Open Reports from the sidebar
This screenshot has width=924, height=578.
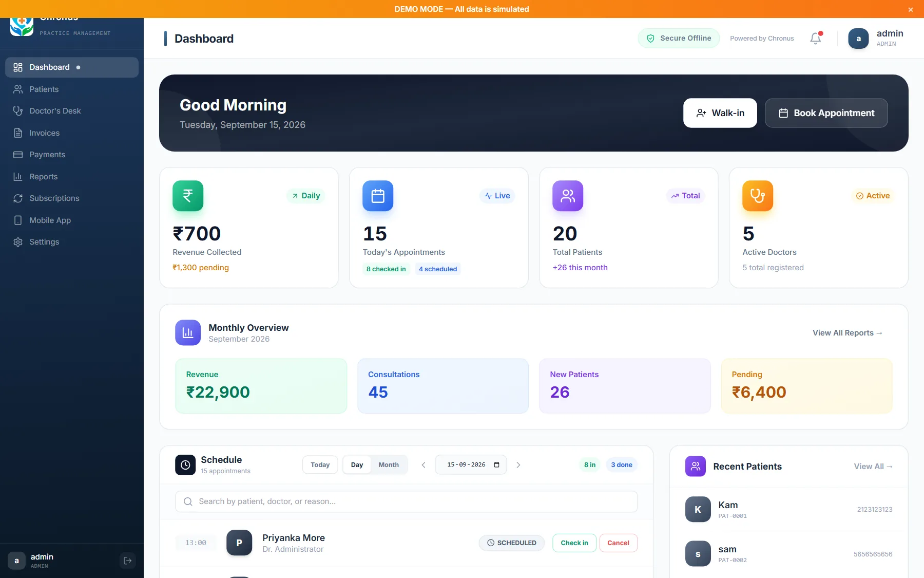[72, 177]
